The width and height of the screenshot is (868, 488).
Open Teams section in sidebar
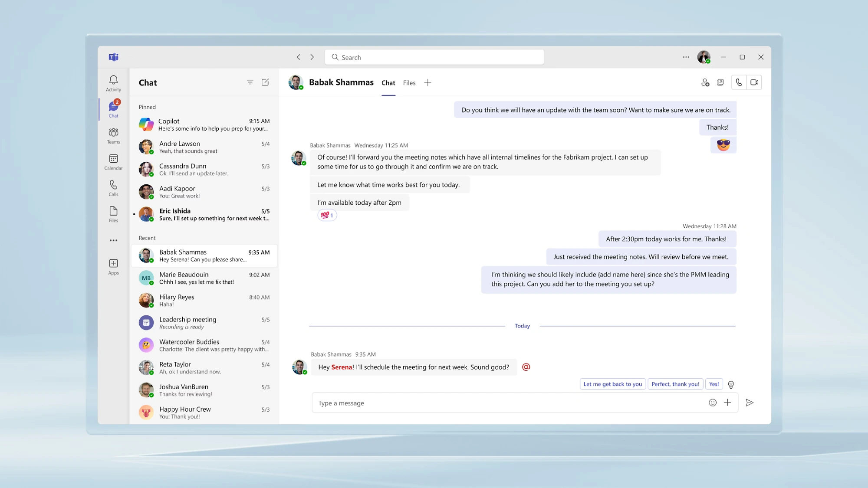tap(113, 135)
